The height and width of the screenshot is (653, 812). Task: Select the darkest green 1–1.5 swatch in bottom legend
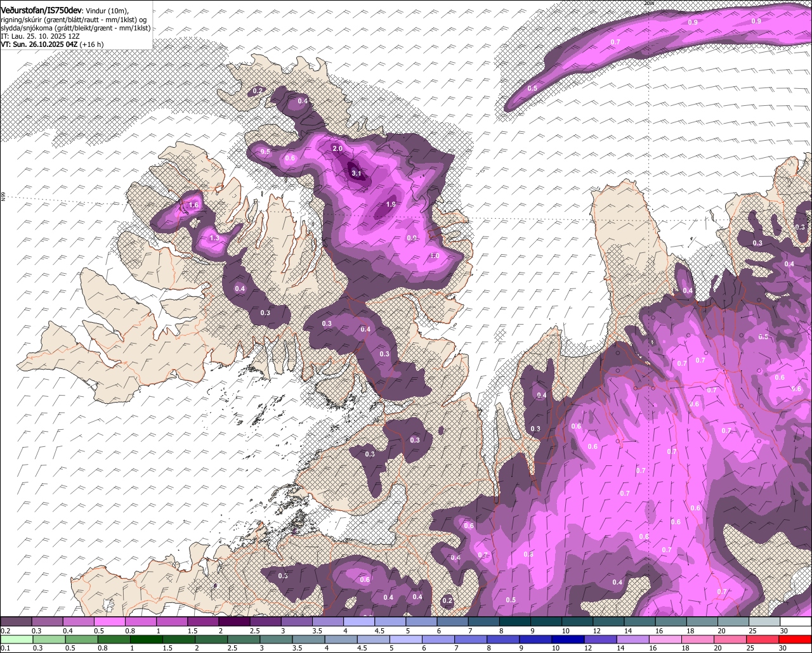147,640
